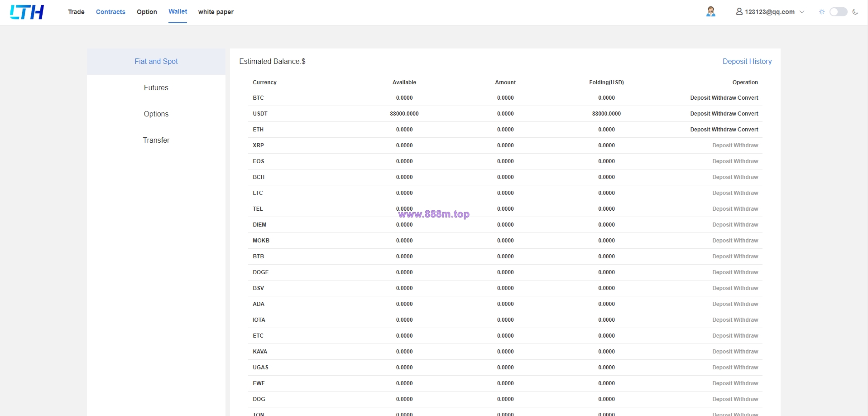The height and width of the screenshot is (416, 868).
Task: Click Deposit in the EOS row
Action: tap(722, 161)
